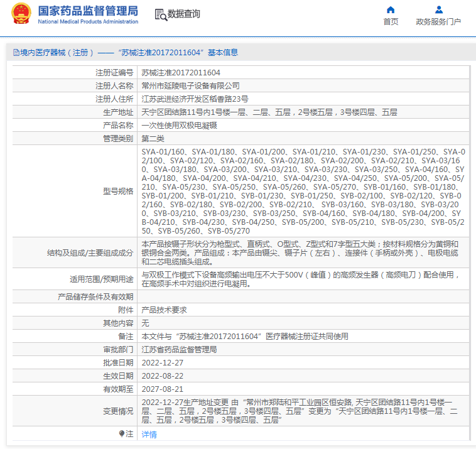This screenshot has height=449, width=476.
Task: Click expiry date 2027-08-21
Action: point(163,389)
